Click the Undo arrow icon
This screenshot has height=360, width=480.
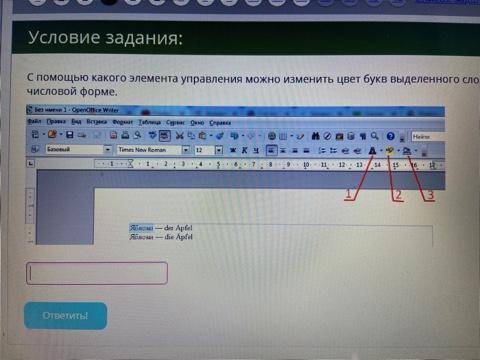click(x=234, y=136)
